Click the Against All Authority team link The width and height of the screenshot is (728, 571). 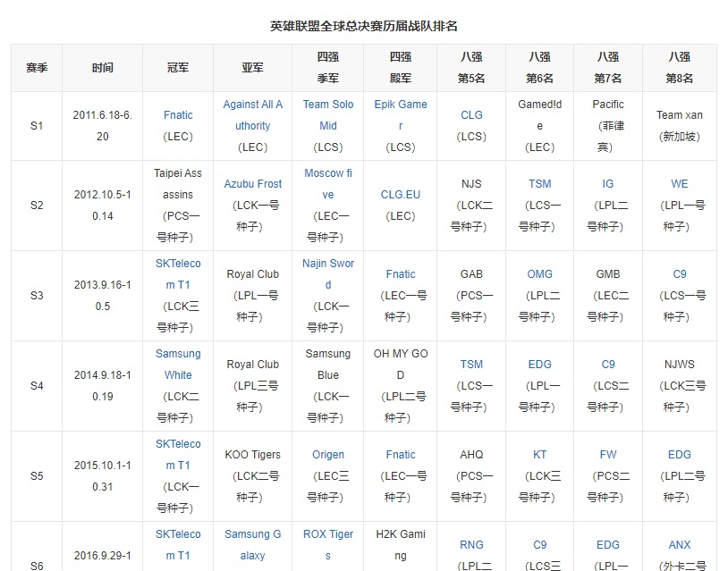point(252,115)
